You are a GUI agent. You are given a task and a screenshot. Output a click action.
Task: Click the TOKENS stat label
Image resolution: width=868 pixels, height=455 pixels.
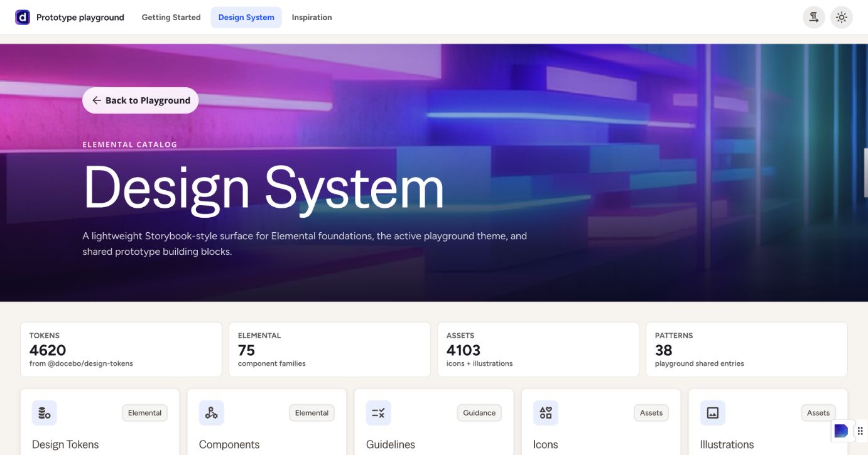pyautogui.click(x=45, y=336)
